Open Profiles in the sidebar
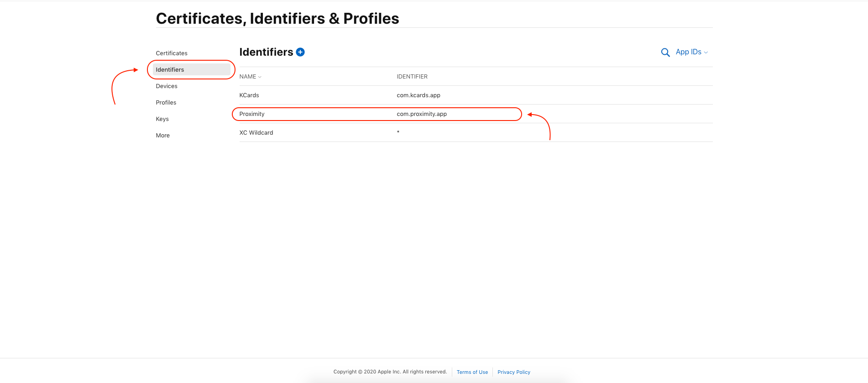 click(166, 103)
